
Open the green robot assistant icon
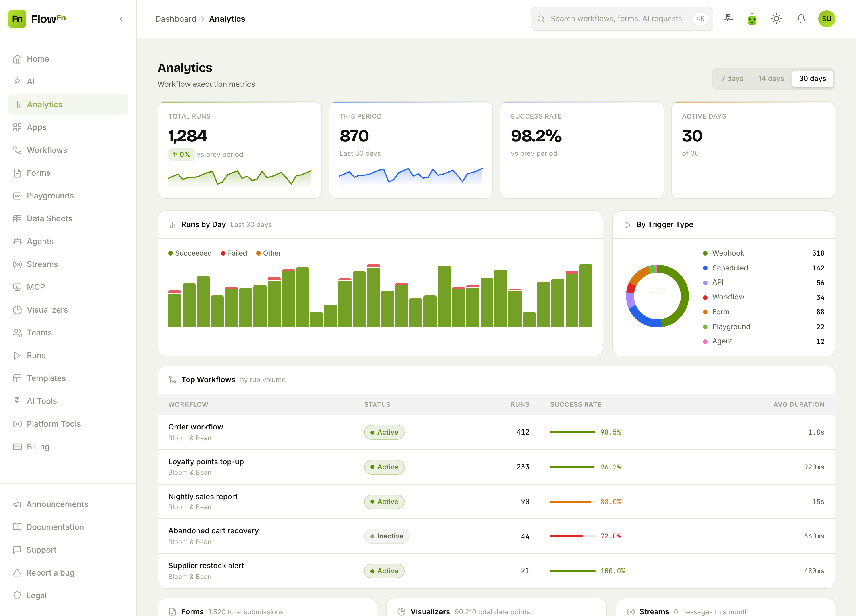coord(752,19)
